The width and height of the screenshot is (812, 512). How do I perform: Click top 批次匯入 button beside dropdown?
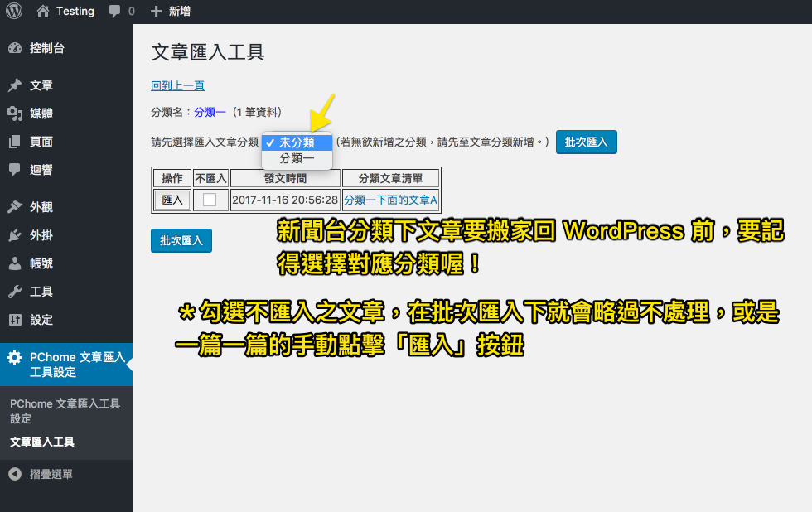click(587, 142)
